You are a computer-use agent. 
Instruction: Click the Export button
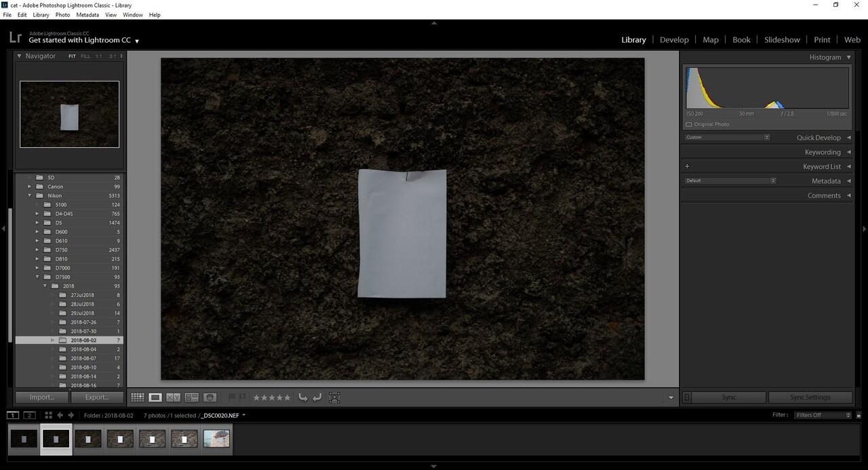click(97, 397)
